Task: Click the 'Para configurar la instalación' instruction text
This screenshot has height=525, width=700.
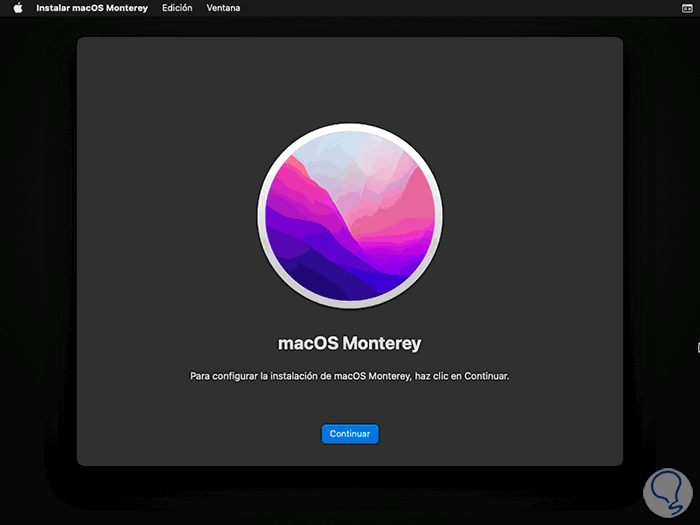Action: (350, 376)
